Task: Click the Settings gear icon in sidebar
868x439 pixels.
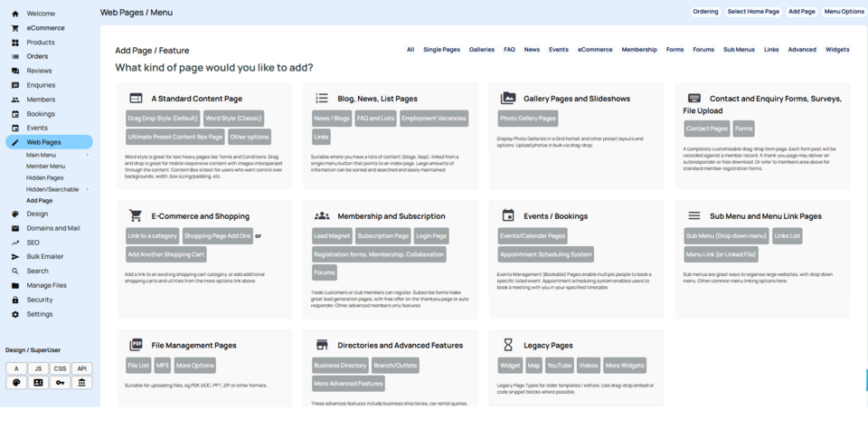Action: tap(15, 314)
